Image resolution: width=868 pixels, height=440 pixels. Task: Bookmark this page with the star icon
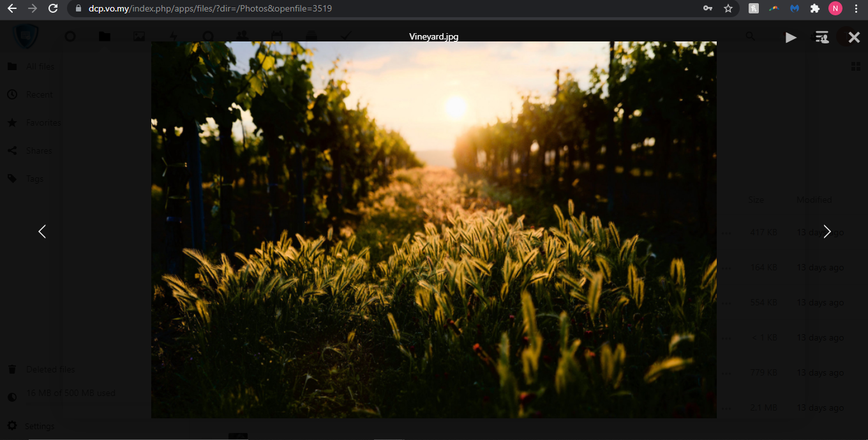[728, 9]
